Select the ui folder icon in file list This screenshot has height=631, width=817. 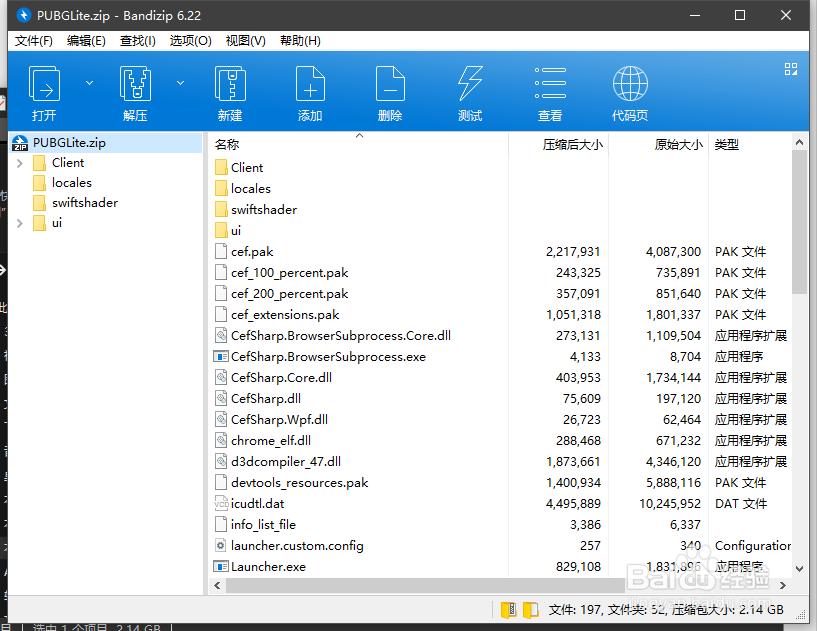[x=221, y=230]
